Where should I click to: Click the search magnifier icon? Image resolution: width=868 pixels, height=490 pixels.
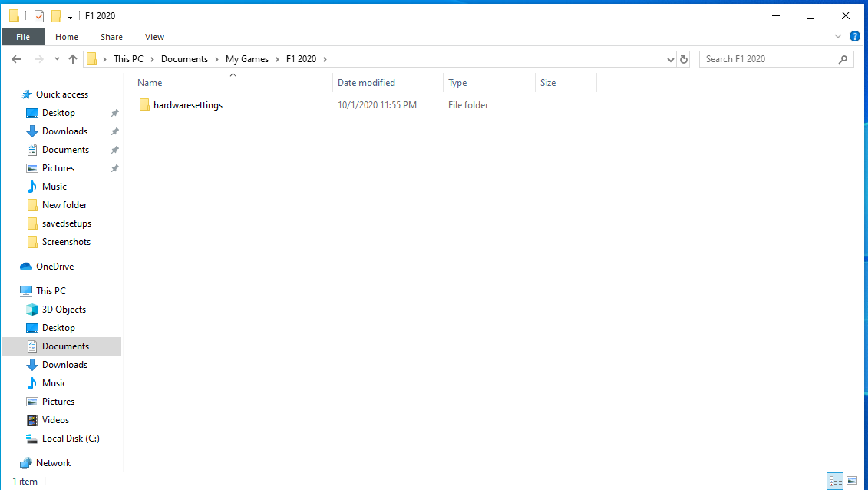tap(843, 59)
